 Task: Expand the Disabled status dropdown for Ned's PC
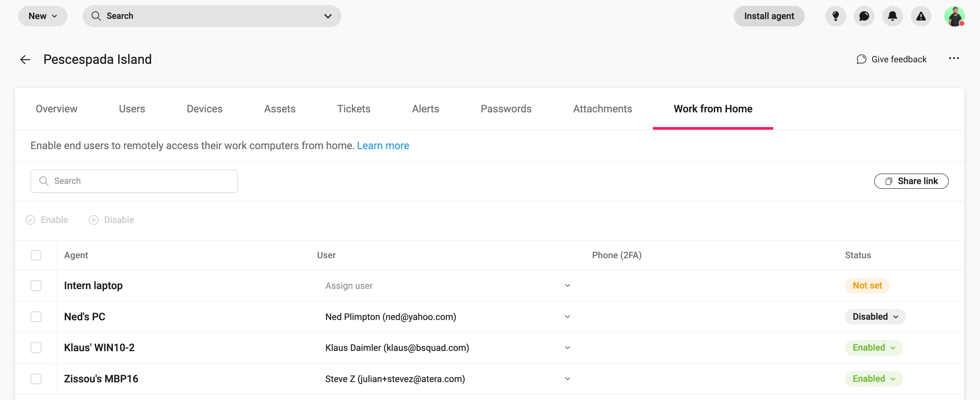(x=875, y=317)
